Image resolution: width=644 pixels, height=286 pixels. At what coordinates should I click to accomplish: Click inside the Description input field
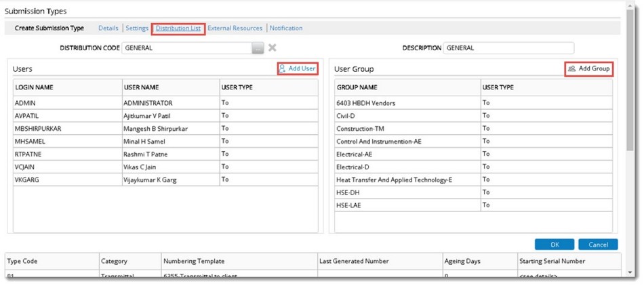pyautogui.click(x=508, y=48)
